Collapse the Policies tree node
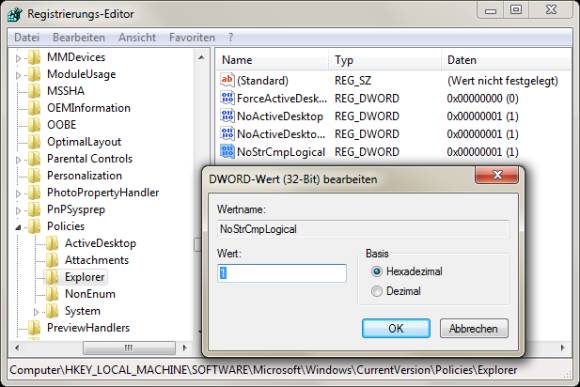580x387 pixels. click(x=18, y=227)
